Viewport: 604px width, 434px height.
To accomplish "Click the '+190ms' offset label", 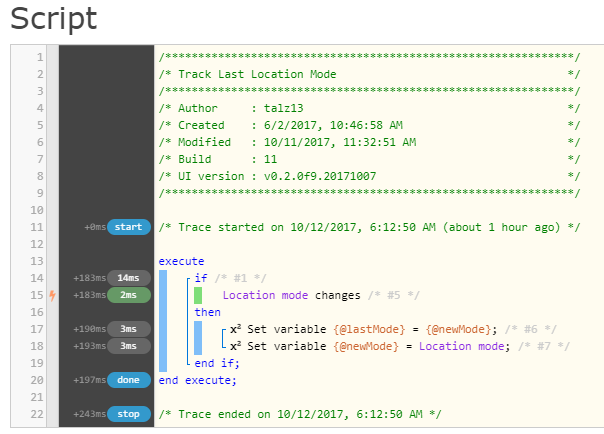I will pos(90,329).
